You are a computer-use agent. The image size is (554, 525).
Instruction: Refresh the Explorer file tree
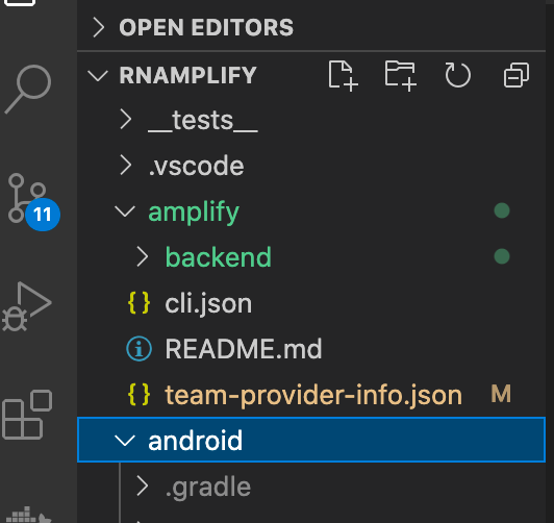click(x=458, y=75)
